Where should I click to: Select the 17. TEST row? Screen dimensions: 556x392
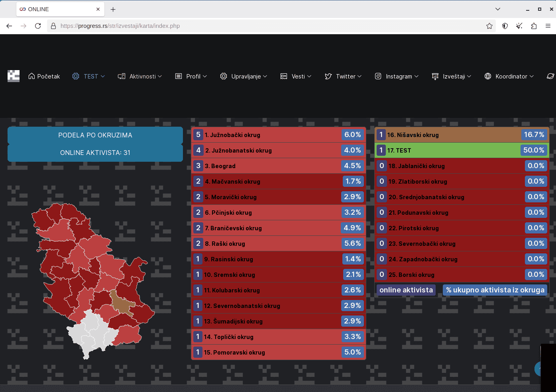(462, 150)
